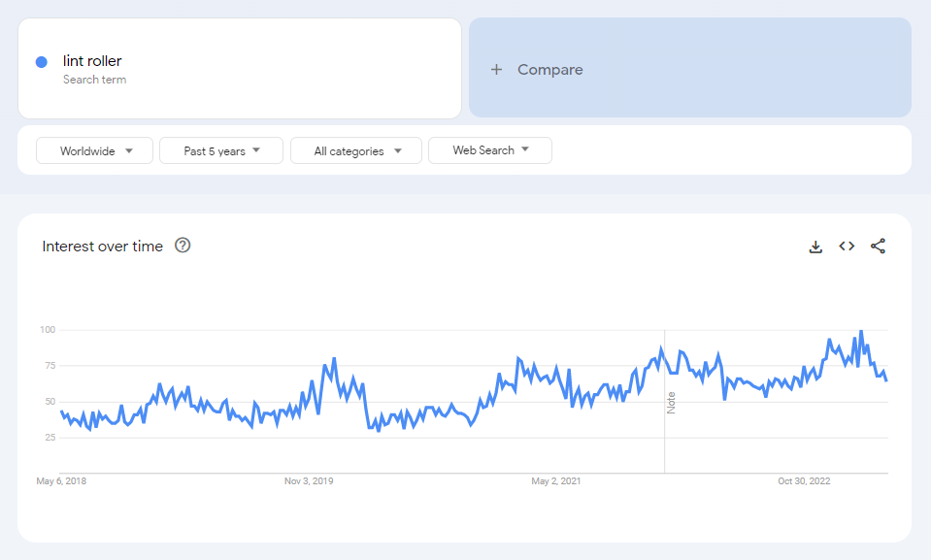This screenshot has height=560, width=931.
Task: Click the share icon at top right of chart
Action: [x=878, y=246]
